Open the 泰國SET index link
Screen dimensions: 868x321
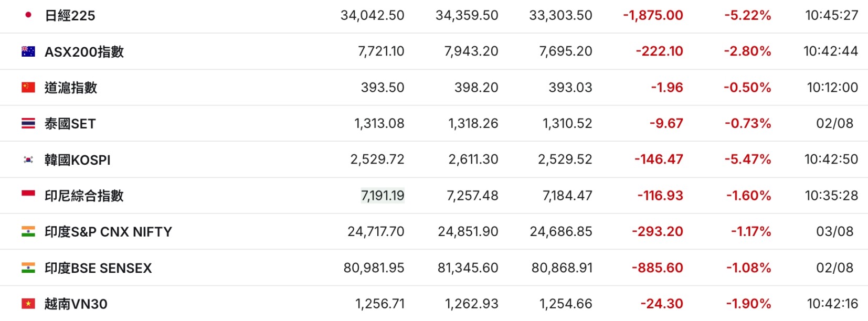(x=70, y=124)
